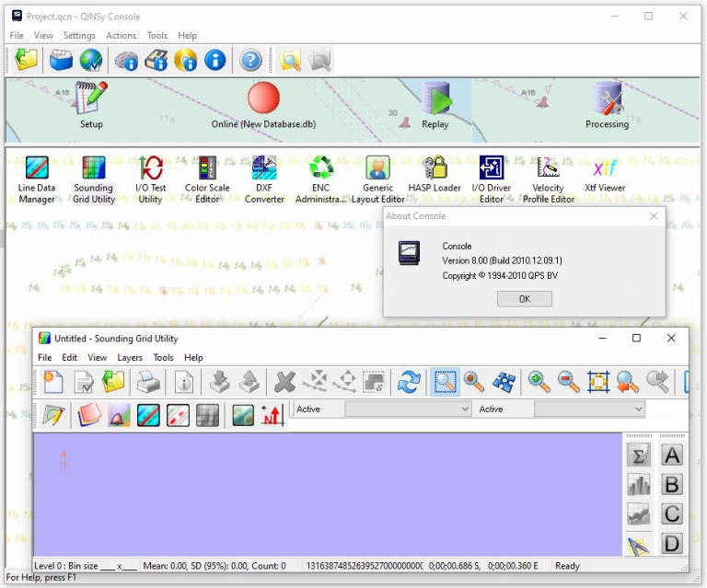
Task: Click the Sigma statistics icon on right panel
Action: [639, 455]
